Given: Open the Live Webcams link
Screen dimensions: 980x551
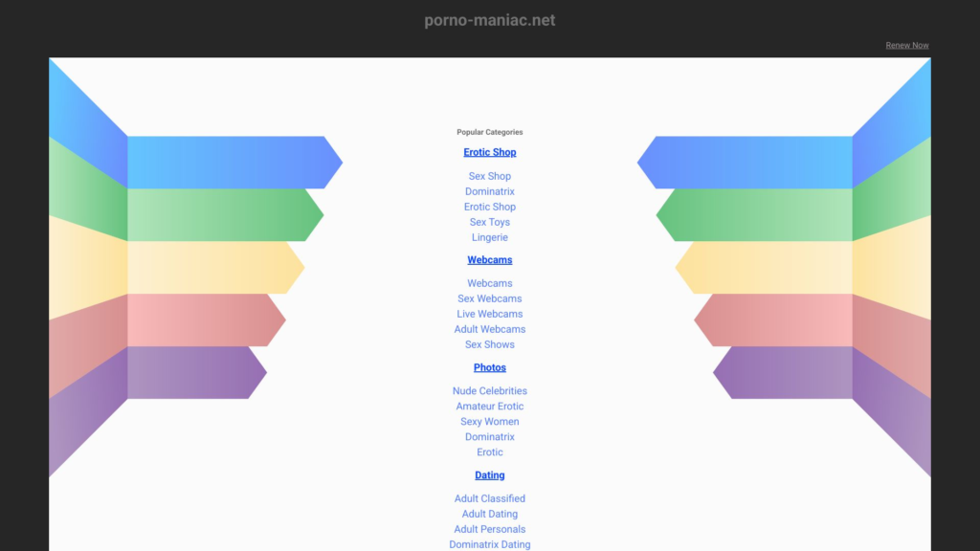Looking at the screenshot, I should 489,314.
